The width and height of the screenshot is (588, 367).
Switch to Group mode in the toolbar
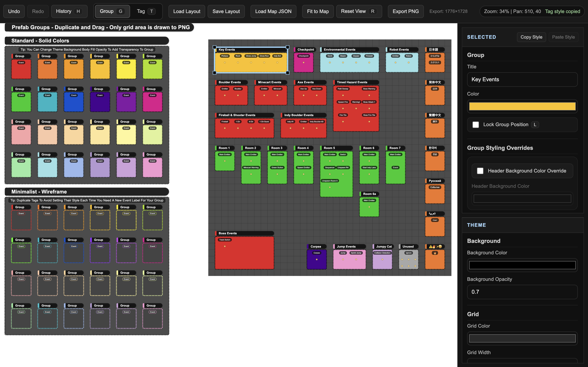tap(112, 11)
